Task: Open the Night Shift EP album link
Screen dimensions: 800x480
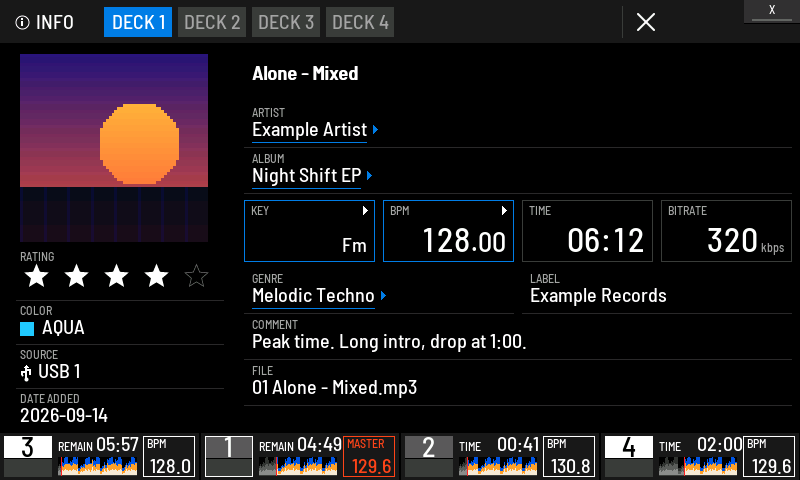Action: [306, 175]
